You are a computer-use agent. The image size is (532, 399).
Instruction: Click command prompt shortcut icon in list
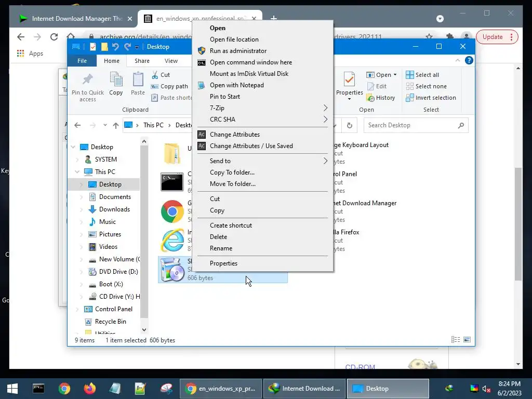[x=172, y=181]
